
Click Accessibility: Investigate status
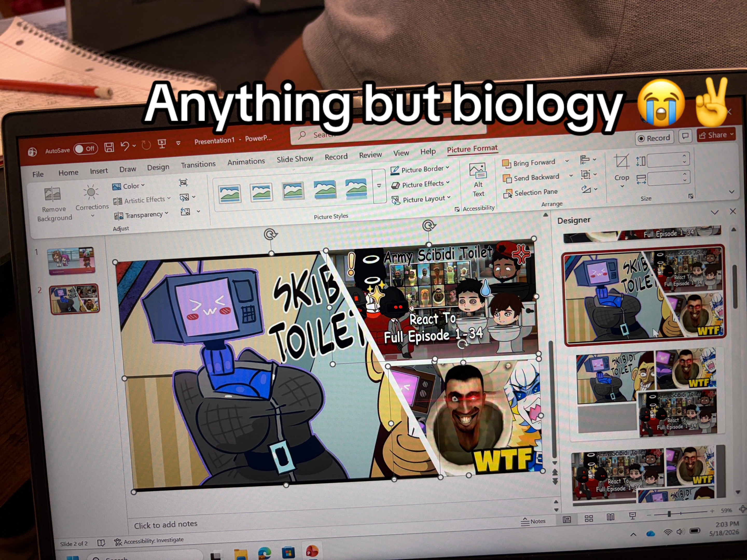(149, 541)
